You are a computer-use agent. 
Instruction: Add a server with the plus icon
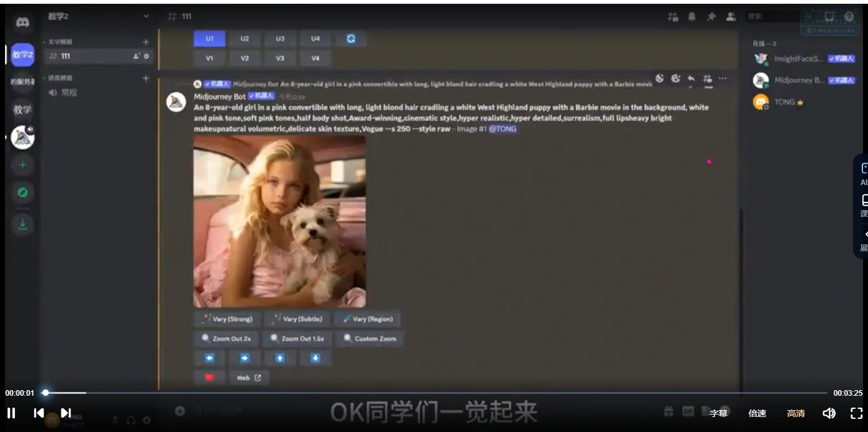click(22, 165)
